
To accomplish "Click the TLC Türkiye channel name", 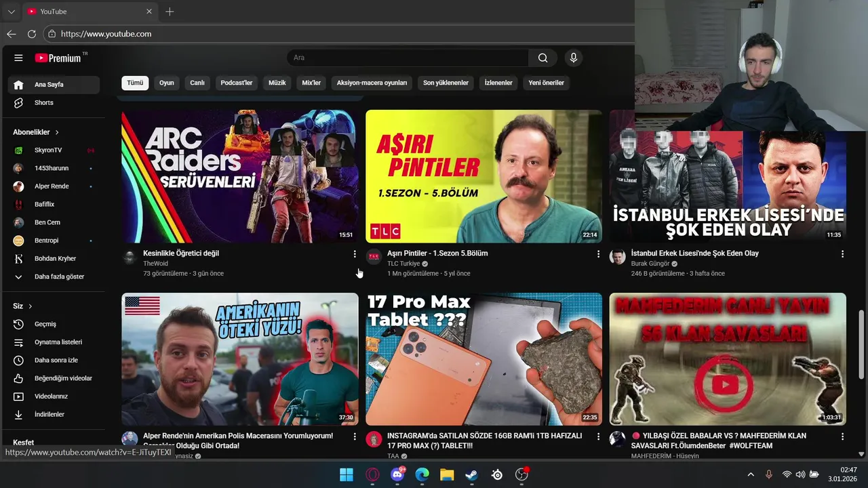I will (x=403, y=264).
